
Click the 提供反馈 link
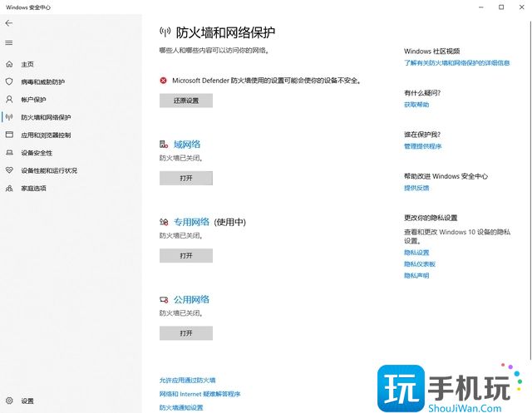416,188
